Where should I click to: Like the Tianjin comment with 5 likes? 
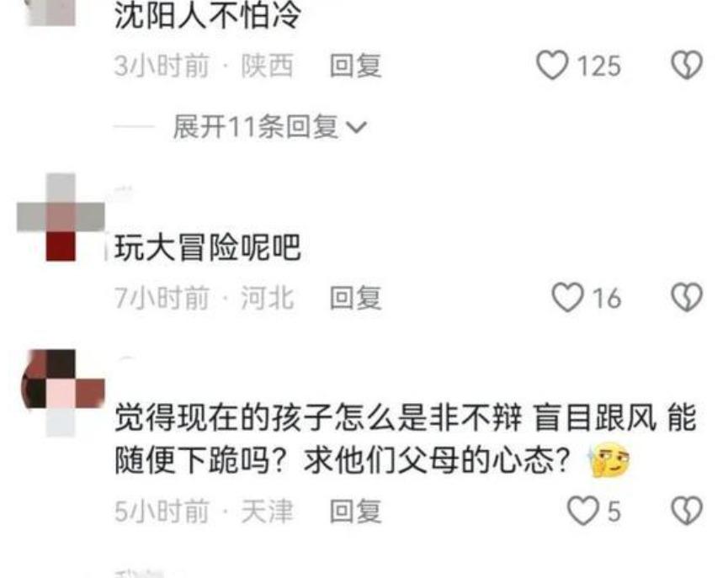pyautogui.click(x=583, y=511)
